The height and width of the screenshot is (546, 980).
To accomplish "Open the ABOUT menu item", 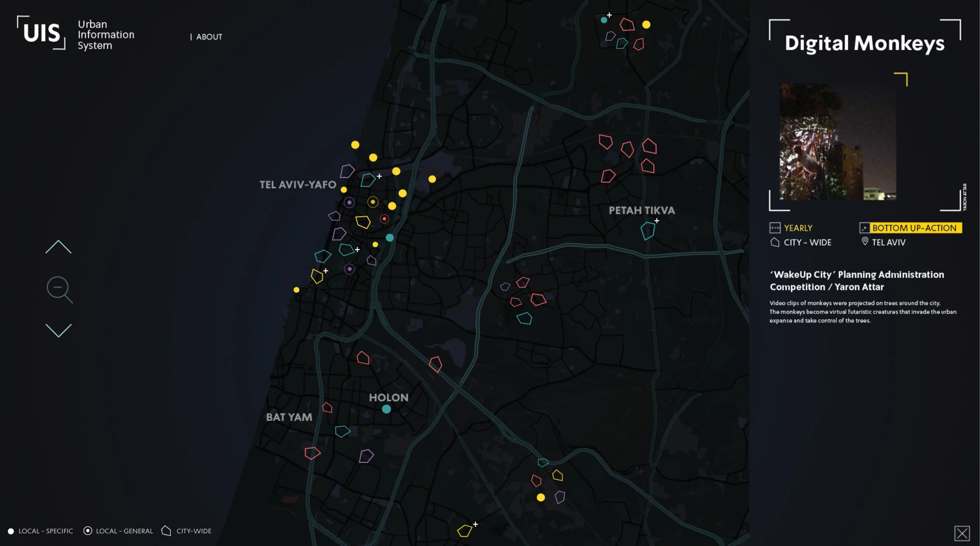I will coord(209,37).
